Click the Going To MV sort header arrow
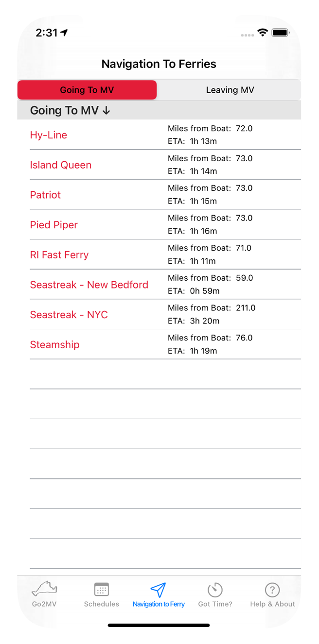 [x=106, y=111]
